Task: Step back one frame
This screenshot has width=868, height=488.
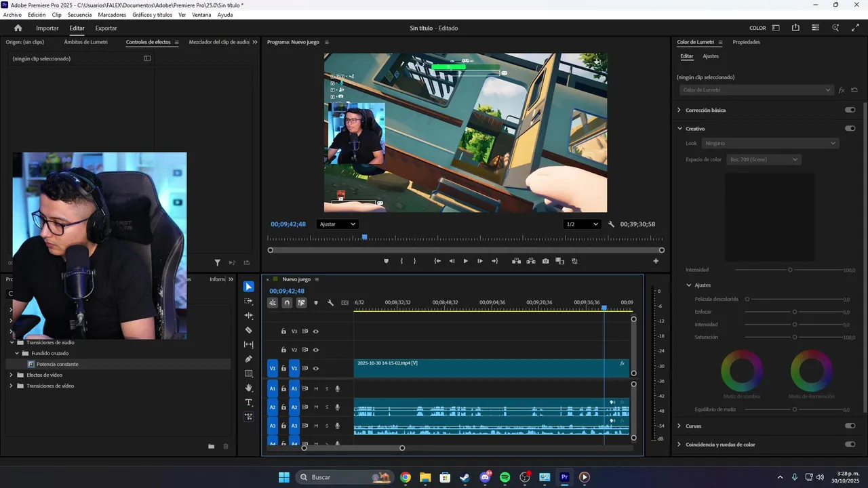Action: 452,261
